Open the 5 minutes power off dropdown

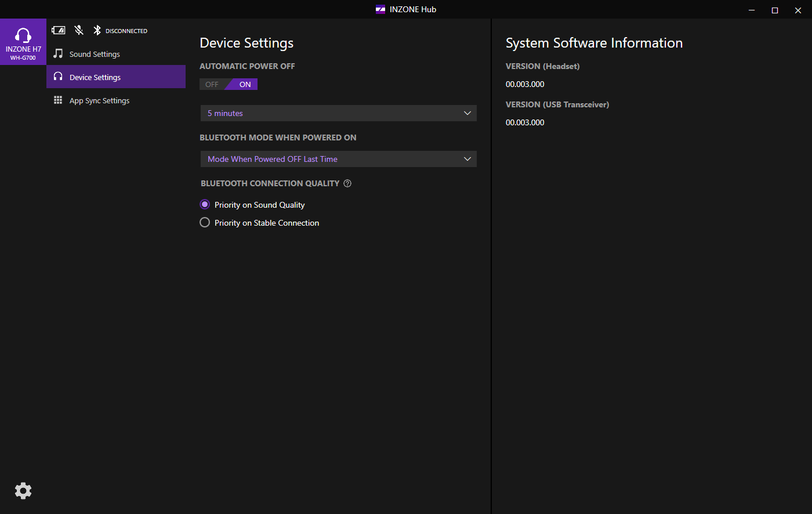coord(339,113)
